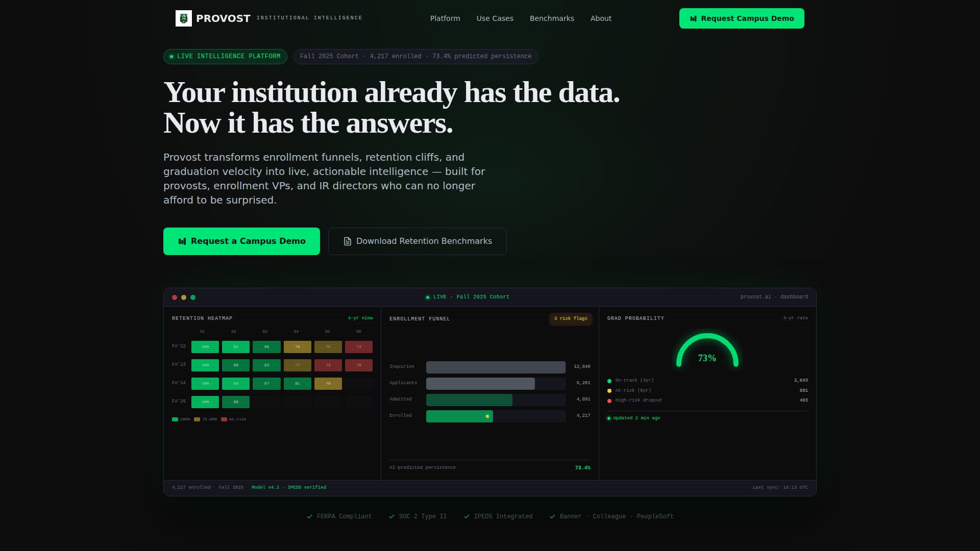Viewport: 980px width, 551px height.
Task: Click the yellow dot in dashboard window bar
Action: (x=184, y=297)
